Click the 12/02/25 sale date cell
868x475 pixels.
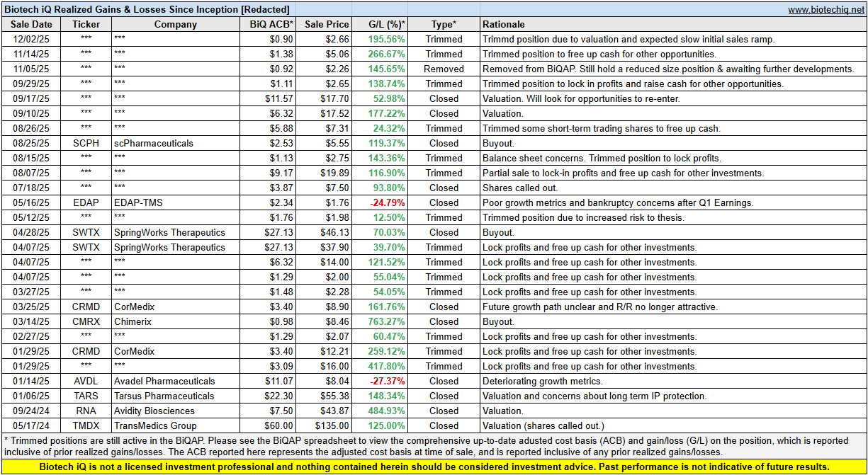(x=31, y=39)
